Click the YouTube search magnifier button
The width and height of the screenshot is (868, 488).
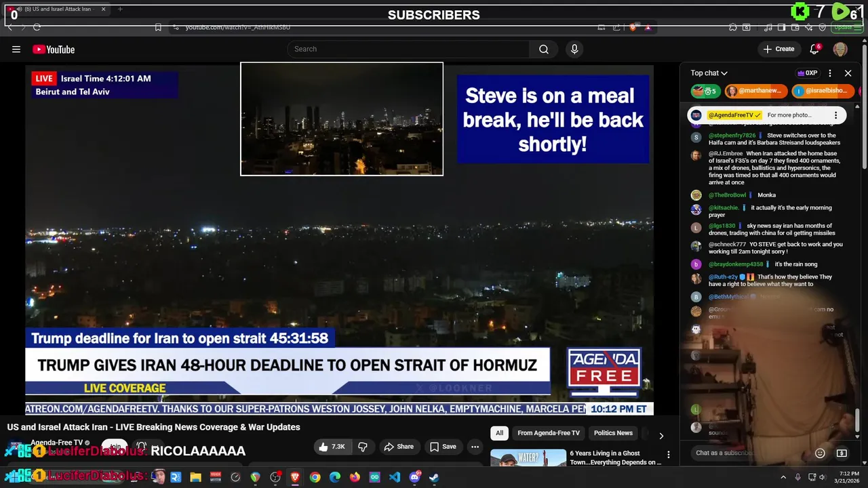pyautogui.click(x=544, y=49)
